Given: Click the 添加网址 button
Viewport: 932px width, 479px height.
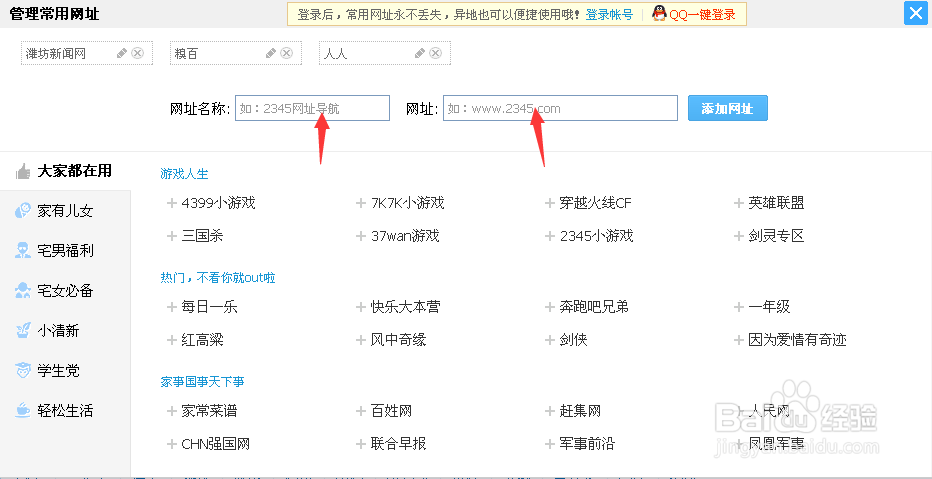Looking at the screenshot, I should click(x=728, y=108).
